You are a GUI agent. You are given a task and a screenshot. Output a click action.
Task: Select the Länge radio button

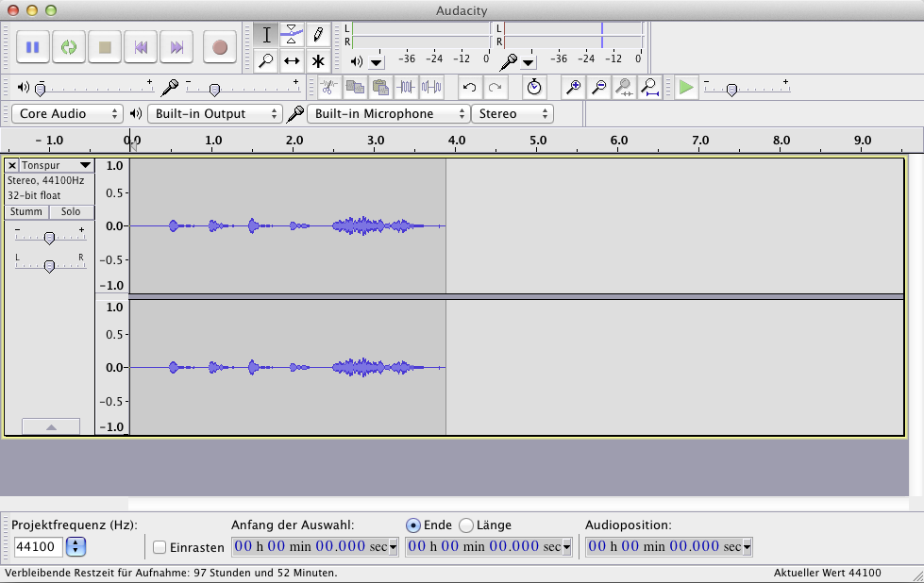pos(466,525)
